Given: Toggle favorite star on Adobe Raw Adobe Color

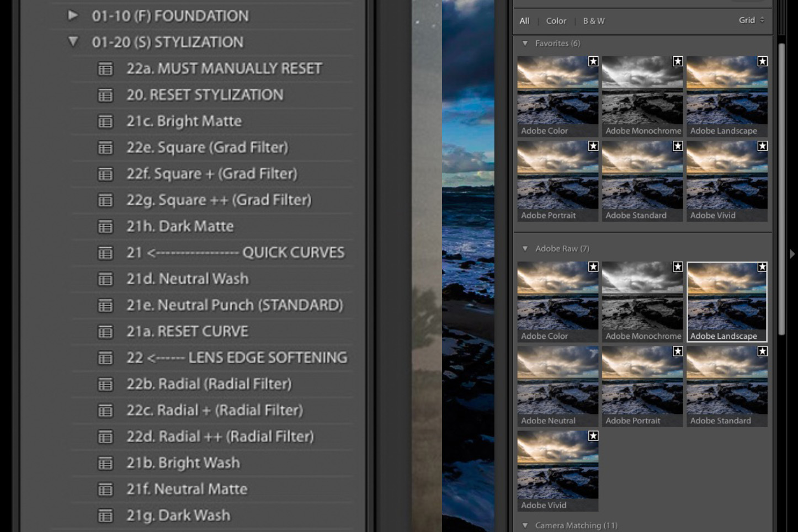Looking at the screenshot, I should tap(593, 267).
